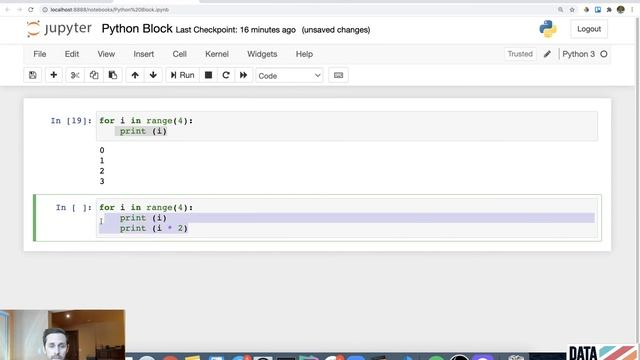Image resolution: width=640 pixels, height=360 pixels.
Task: Paste cells below icon
Action: click(113, 75)
